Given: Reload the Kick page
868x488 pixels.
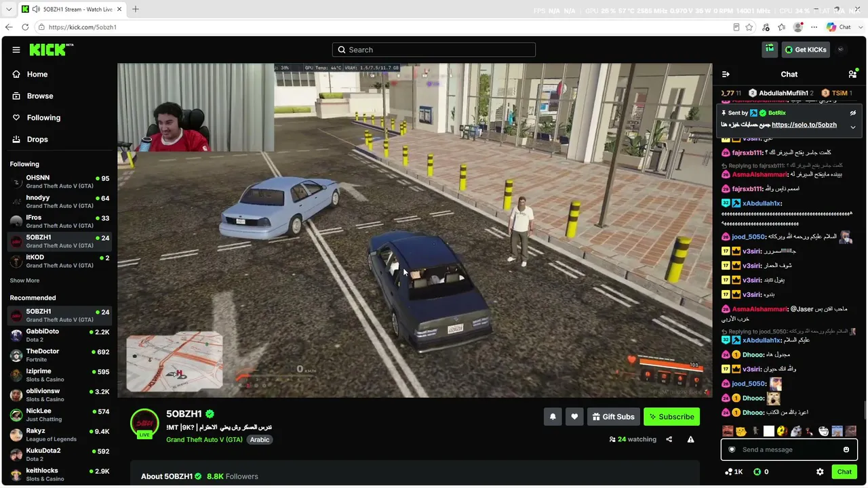Looking at the screenshot, I should pyautogui.click(x=25, y=27).
